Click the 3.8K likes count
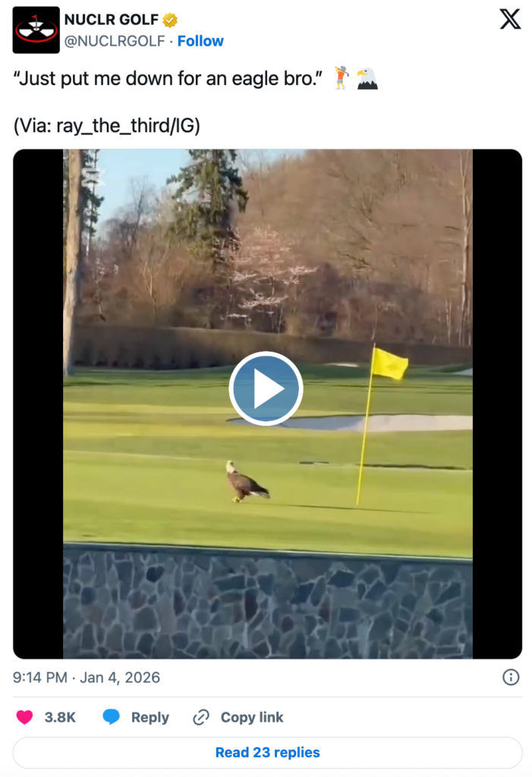This screenshot has height=777, width=532. (x=60, y=717)
